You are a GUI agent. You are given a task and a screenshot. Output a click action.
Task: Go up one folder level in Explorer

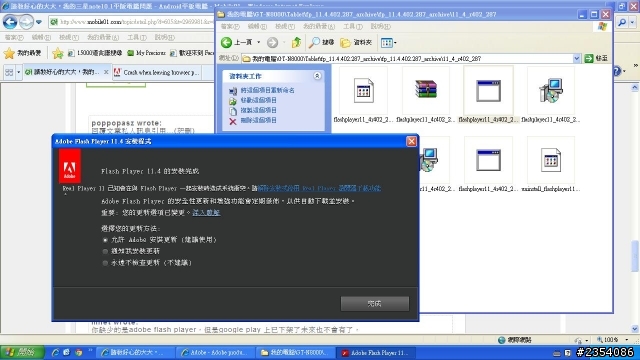click(296, 42)
